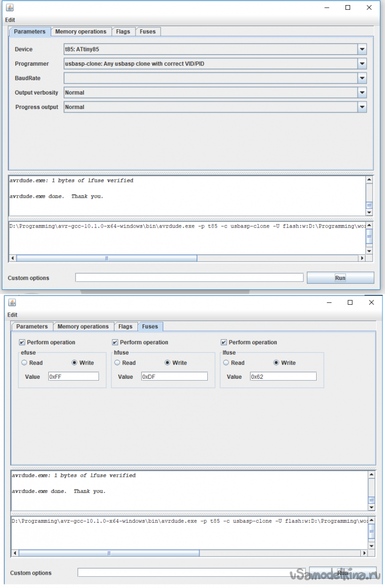Open the Edit menu in the top window

pos(10,20)
